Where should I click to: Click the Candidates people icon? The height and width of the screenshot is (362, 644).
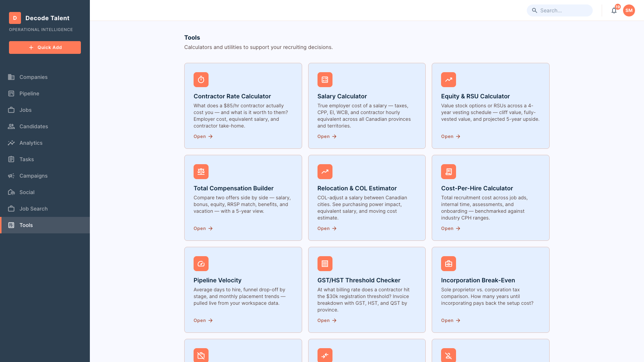click(11, 126)
